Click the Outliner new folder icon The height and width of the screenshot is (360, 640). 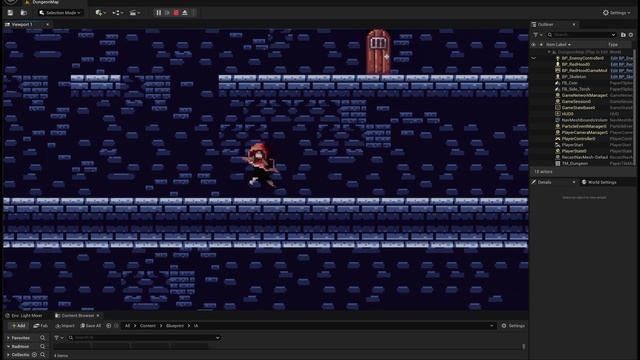[x=623, y=35]
